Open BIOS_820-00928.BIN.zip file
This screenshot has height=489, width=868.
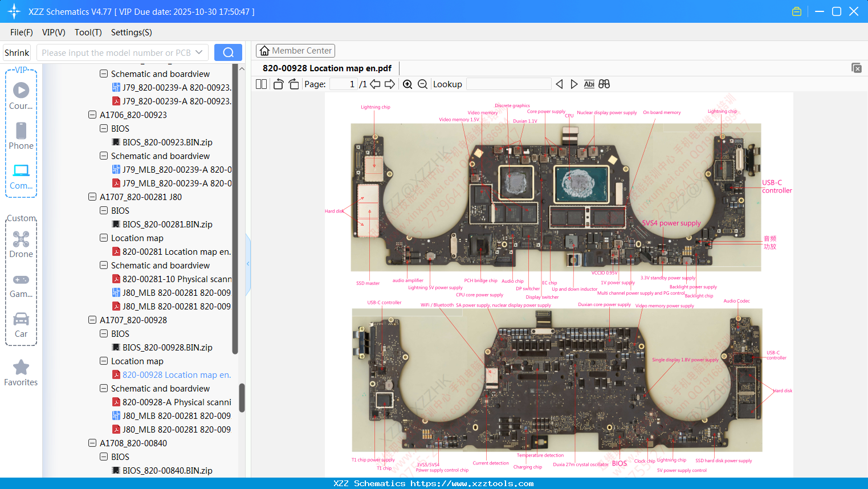168,348
